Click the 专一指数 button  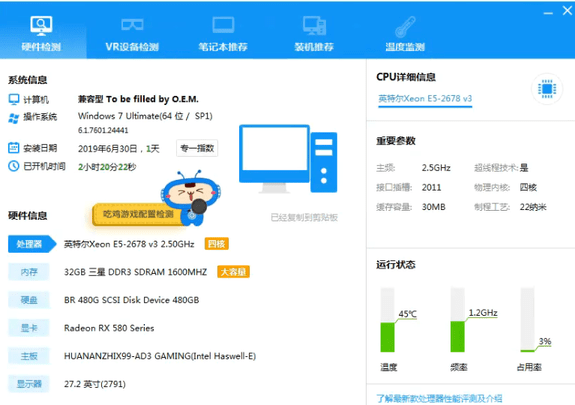tap(197, 148)
